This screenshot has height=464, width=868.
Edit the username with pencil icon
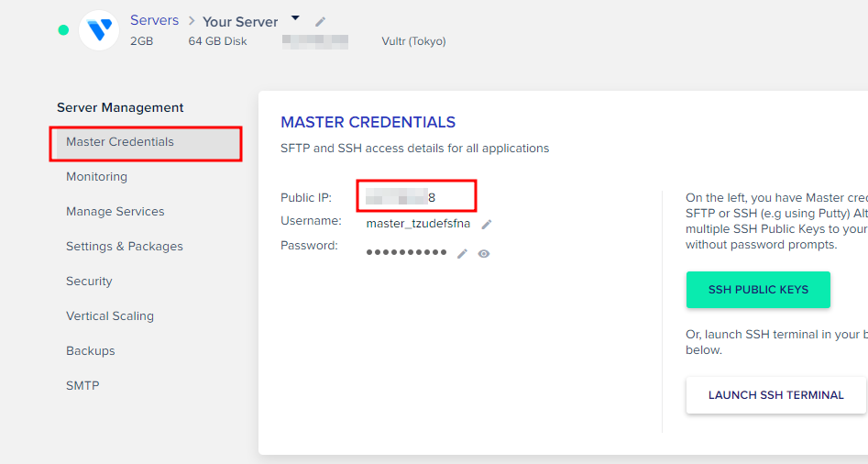486,225
